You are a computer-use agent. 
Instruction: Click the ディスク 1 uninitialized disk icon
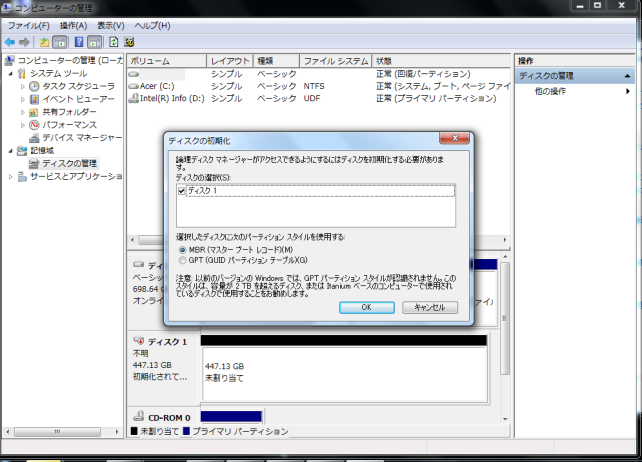point(139,341)
